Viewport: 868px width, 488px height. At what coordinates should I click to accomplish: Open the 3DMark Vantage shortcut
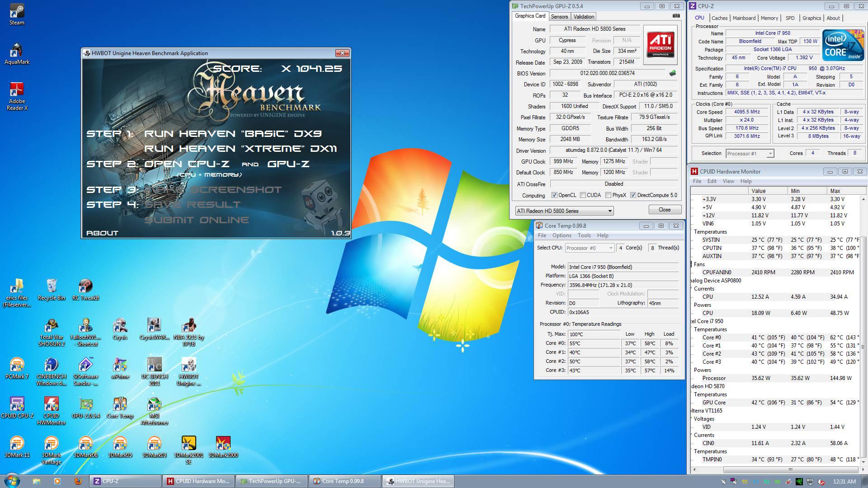pyautogui.click(x=51, y=450)
